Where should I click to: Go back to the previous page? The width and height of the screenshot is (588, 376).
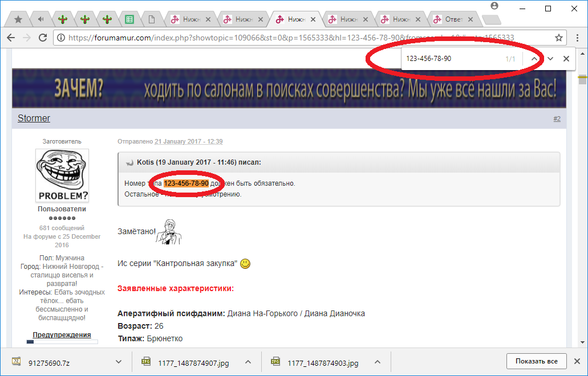(11, 38)
